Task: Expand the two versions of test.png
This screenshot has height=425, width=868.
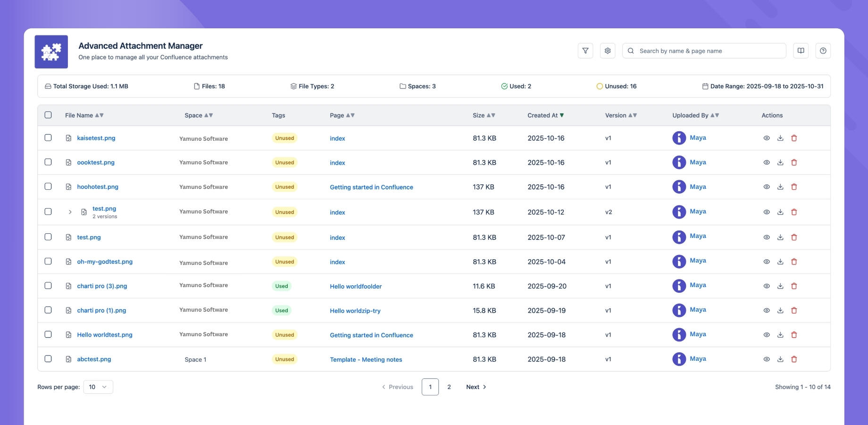Action: [x=70, y=212]
